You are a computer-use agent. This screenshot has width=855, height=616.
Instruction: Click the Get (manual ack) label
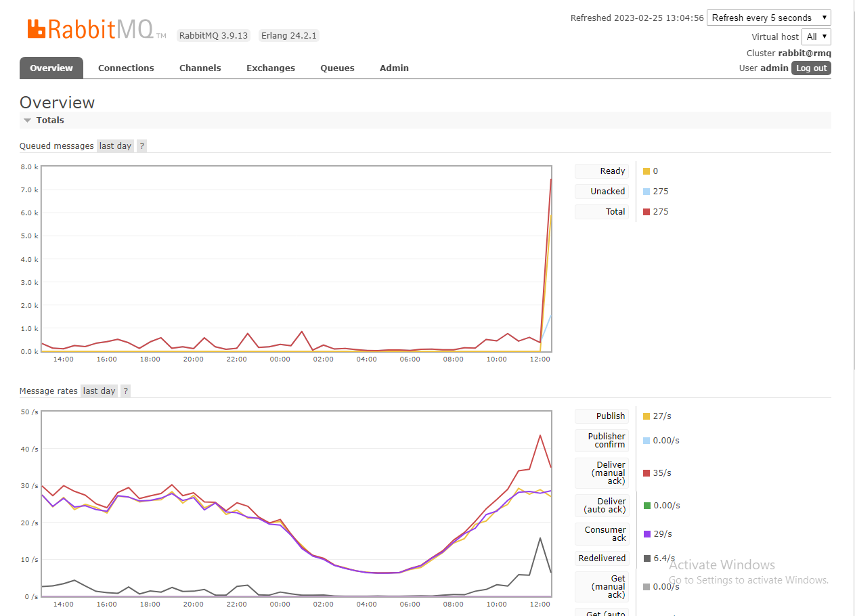pyautogui.click(x=602, y=586)
